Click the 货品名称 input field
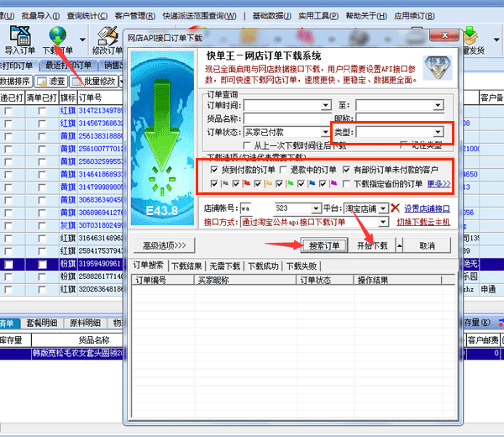 click(287, 118)
